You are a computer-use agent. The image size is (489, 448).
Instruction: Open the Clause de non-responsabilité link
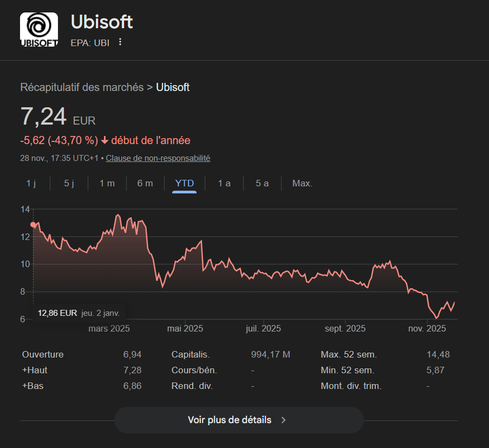click(x=158, y=158)
